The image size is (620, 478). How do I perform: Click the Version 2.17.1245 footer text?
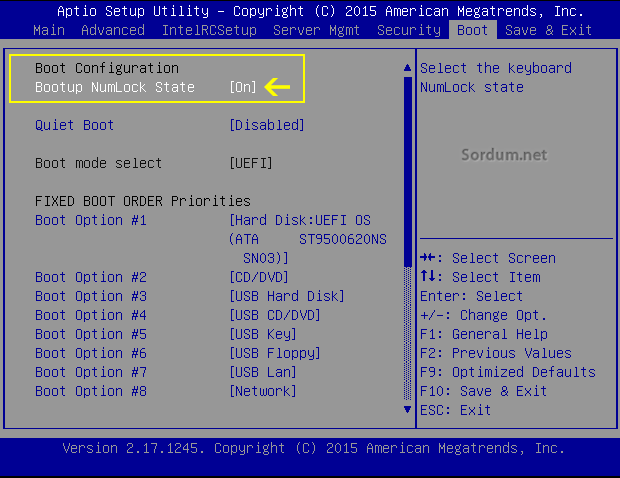[x=314, y=448]
